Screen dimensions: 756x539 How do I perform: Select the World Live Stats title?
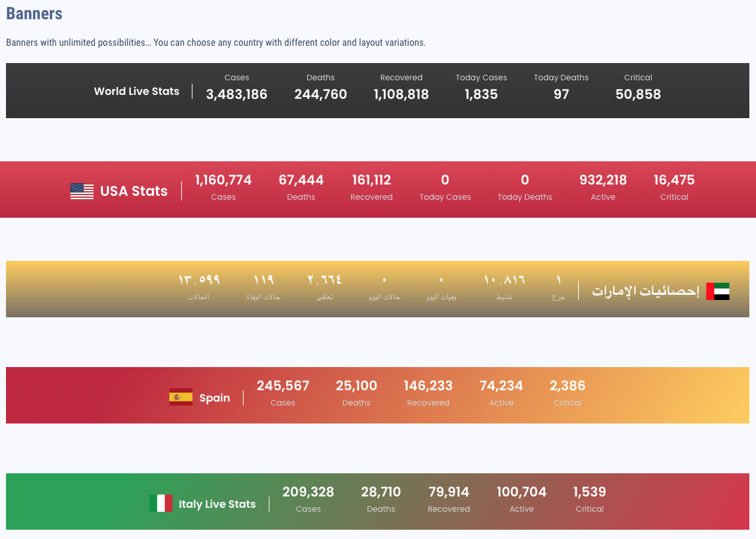[137, 92]
